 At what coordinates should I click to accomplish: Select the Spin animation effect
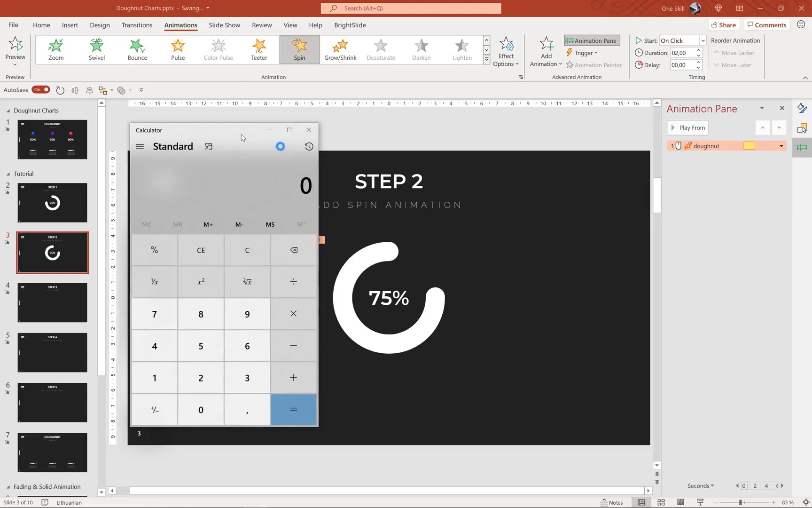(x=299, y=49)
